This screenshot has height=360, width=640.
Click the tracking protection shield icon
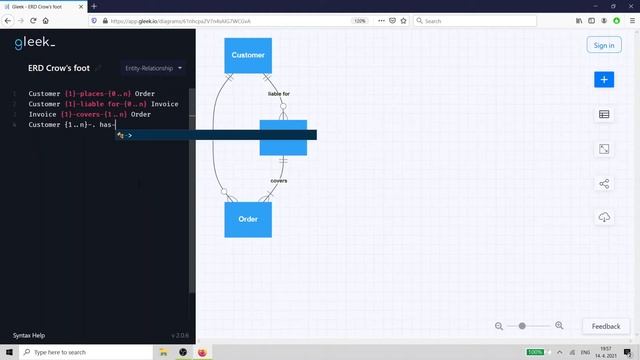click(x=94, y=21)
